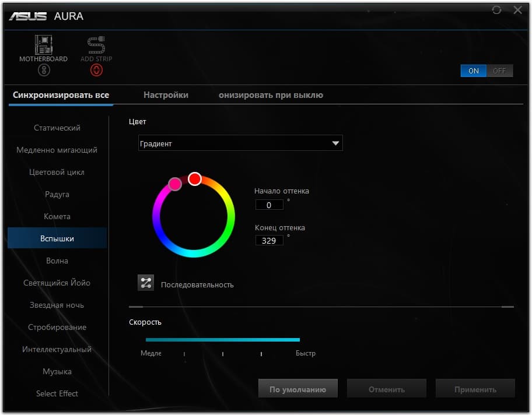Switch lighting OFF

(499, 71)
